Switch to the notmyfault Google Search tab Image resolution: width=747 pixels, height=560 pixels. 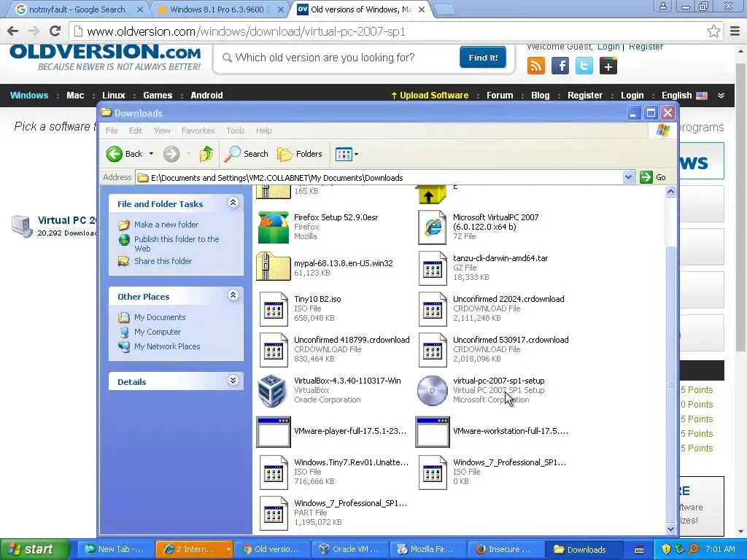pyautogui.click(x=76, y=9)
